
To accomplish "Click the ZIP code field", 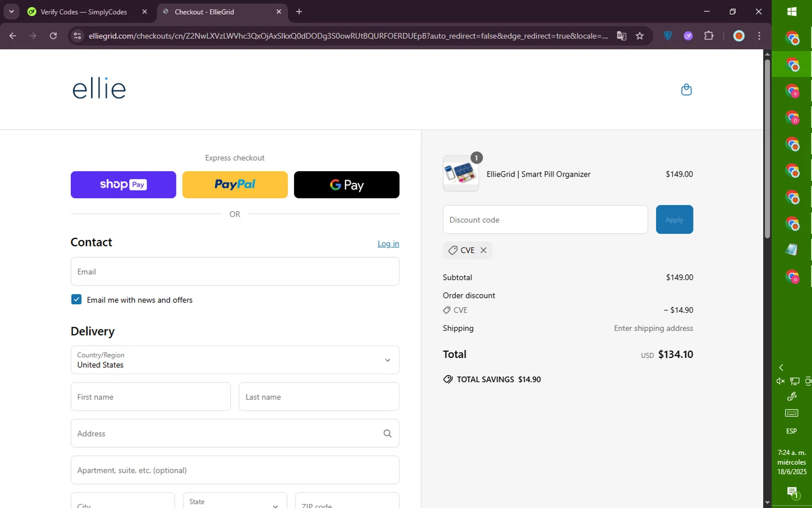I will click(x=347, y=502).
